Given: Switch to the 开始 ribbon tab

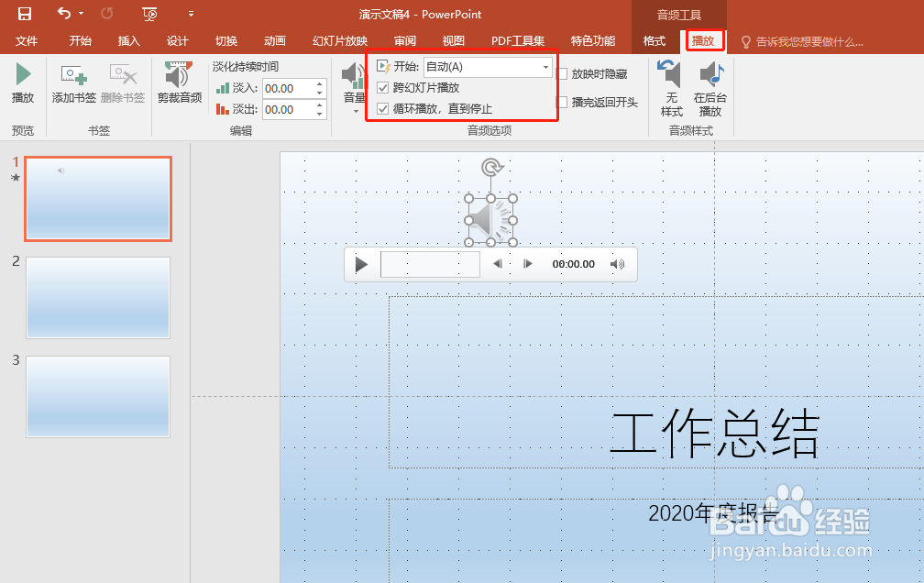Looking at the screenshot, I should pyautogui.click(x=80, y=40).
